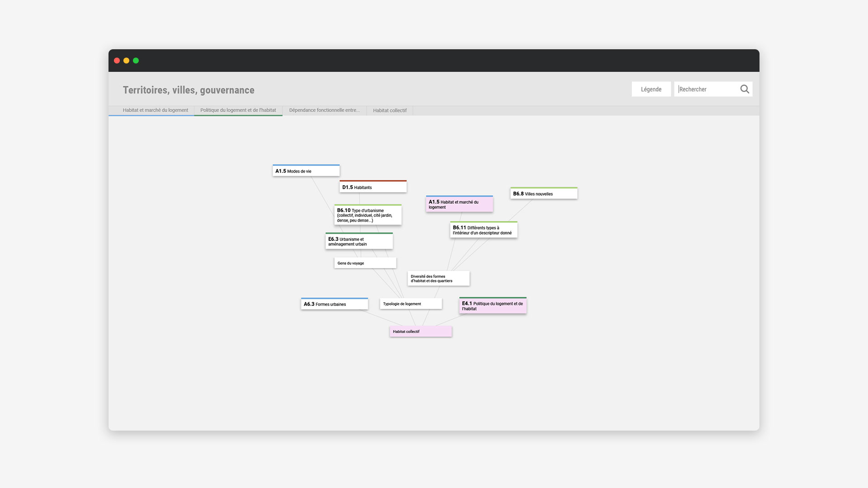Viewport: 868px width, 488px height.
Task: Click E6.3 Urbanisme et aménagement urbain node
Action: (x=359, y=241)
